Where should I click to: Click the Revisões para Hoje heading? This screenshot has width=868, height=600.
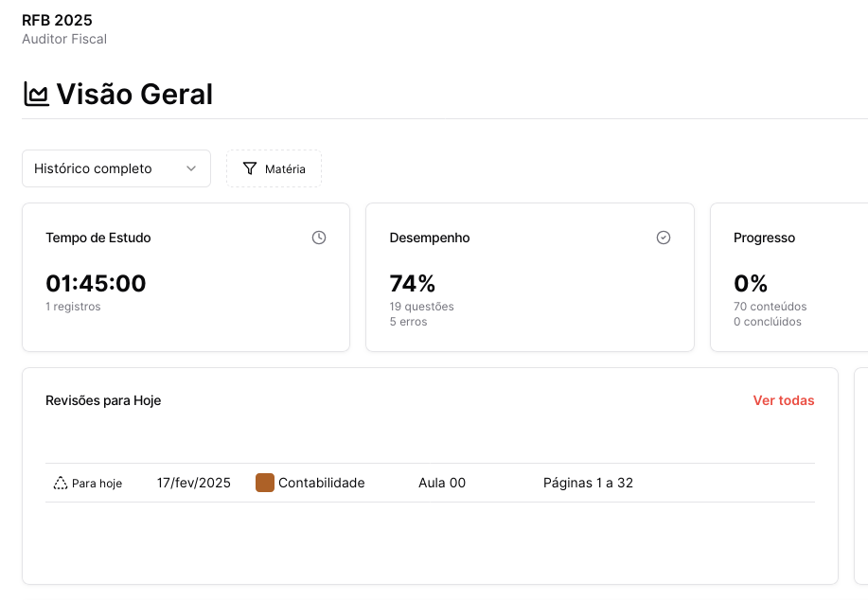pyautogui.click(x=103, y=400)
